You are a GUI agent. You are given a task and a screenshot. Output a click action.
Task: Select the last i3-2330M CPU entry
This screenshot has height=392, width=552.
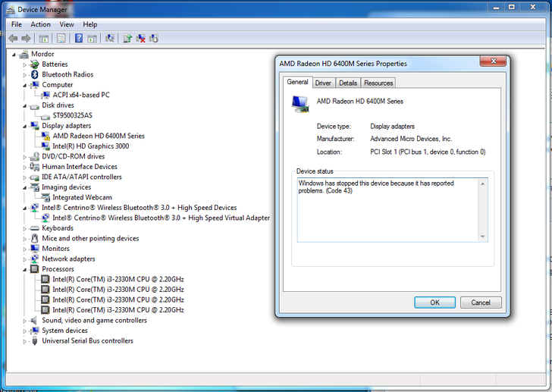pyautogui.click(x=118, y=310)
